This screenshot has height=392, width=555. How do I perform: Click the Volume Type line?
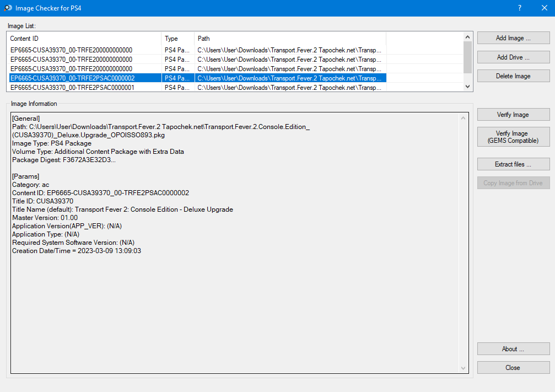pyautogui.click(x=98, y=152)
